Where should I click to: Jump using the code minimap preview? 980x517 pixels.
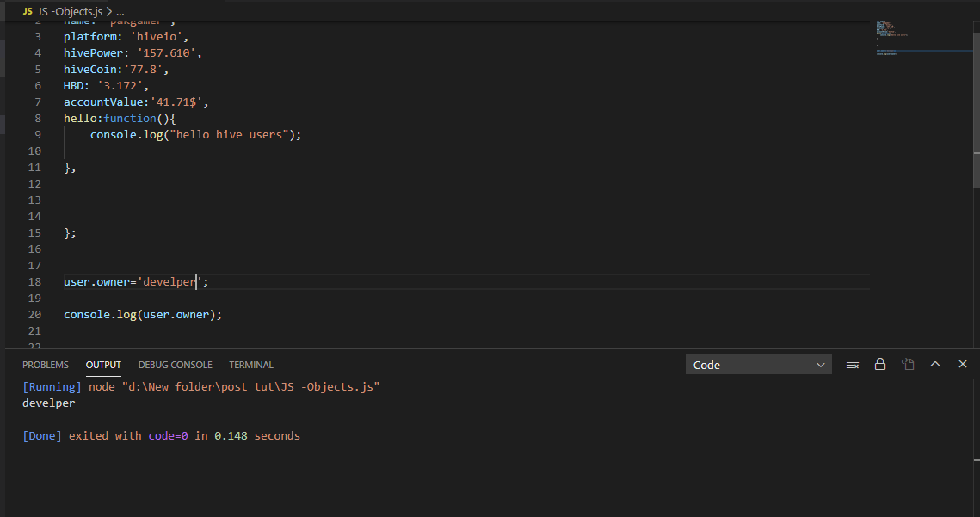923,38
